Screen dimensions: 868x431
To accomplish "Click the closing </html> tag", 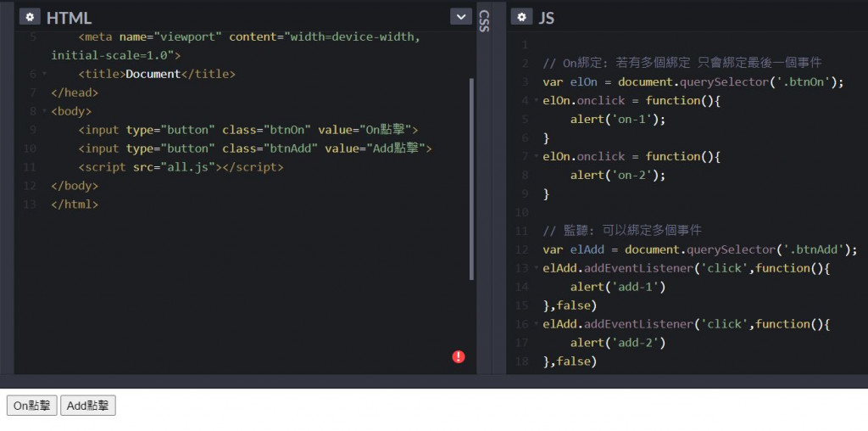I will [x=75, y=204].
